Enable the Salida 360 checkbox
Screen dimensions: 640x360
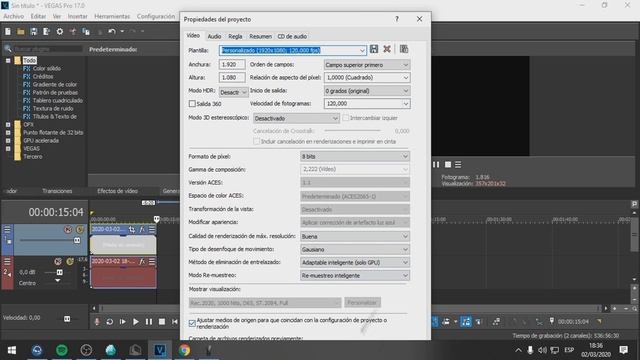[x=192, y=104]
